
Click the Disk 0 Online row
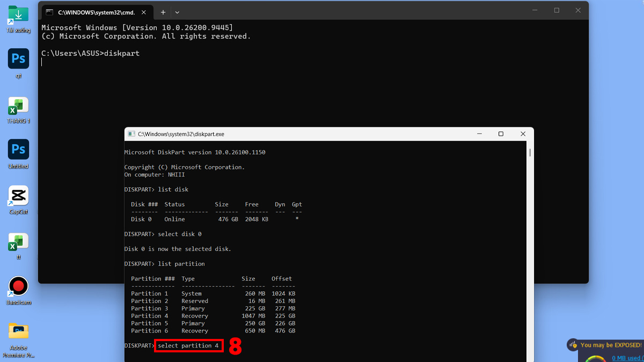coord(215,219)
